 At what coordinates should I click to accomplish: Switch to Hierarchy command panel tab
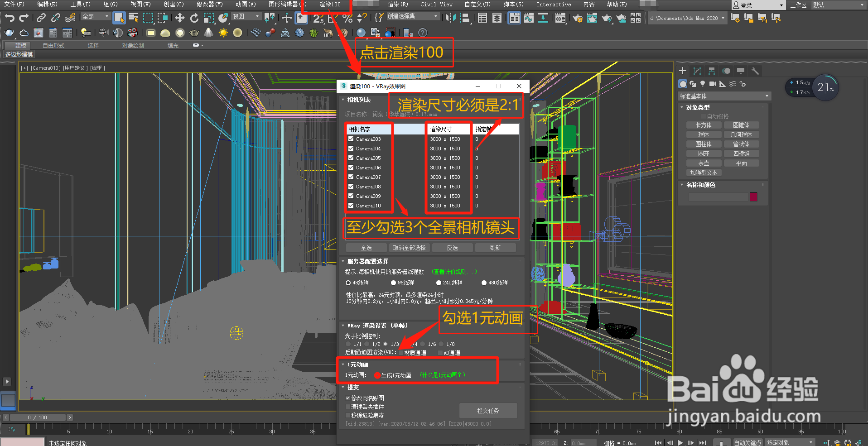712,71
